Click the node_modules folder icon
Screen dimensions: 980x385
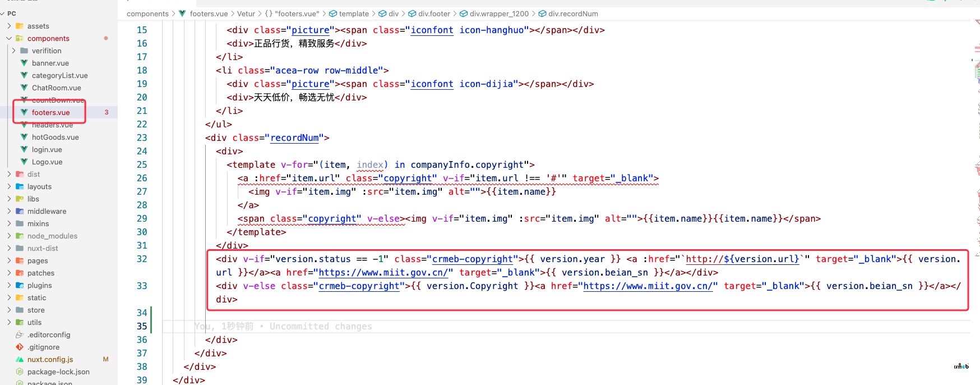[x=20, y=236]
